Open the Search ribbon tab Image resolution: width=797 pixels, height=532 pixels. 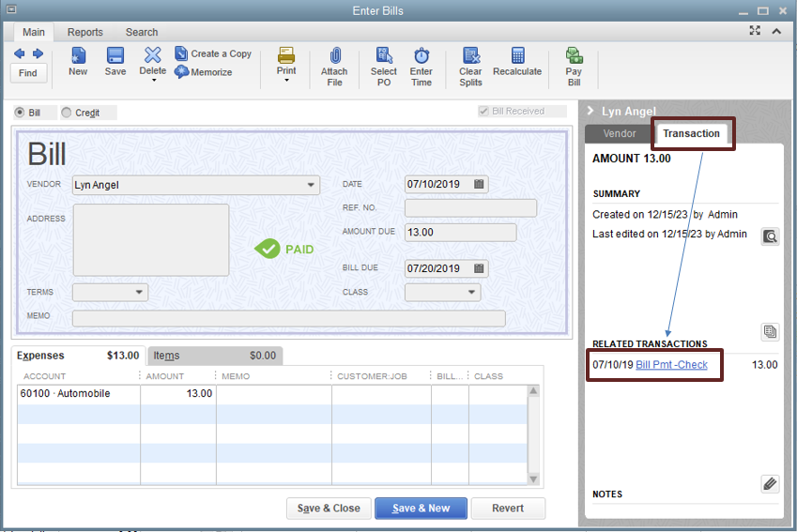tap(142, 32)
